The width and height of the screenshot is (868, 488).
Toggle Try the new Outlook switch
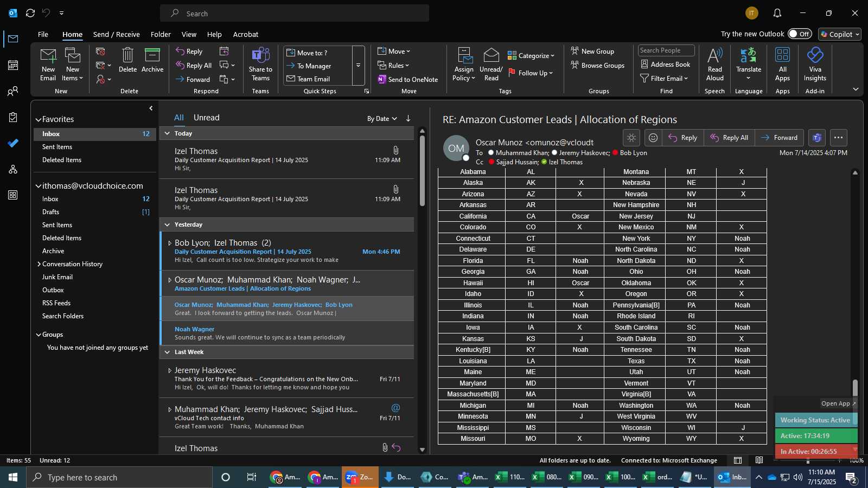pos(800,34)
